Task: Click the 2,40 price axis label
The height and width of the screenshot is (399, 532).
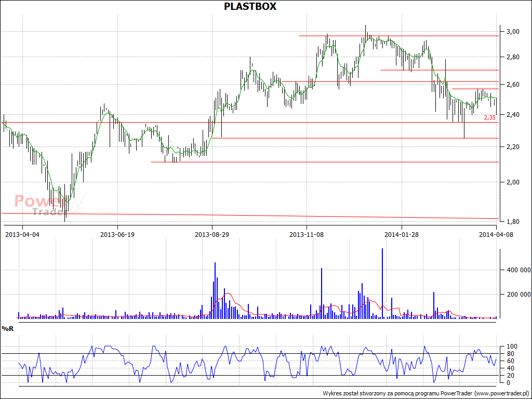Action: [513, 115]
